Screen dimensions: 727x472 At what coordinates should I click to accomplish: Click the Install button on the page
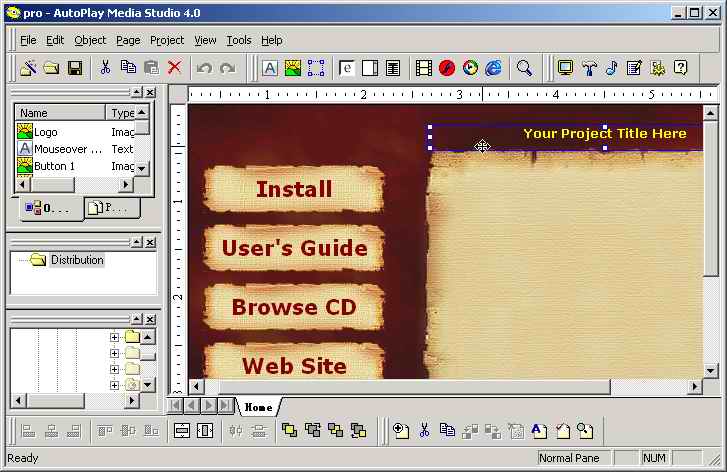(x=294, y=189)
